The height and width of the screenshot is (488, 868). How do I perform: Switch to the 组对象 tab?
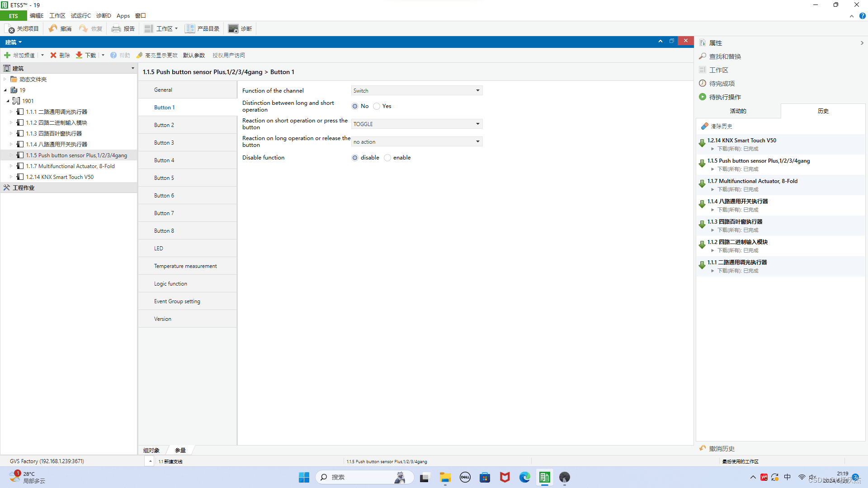tap(151, 450)
